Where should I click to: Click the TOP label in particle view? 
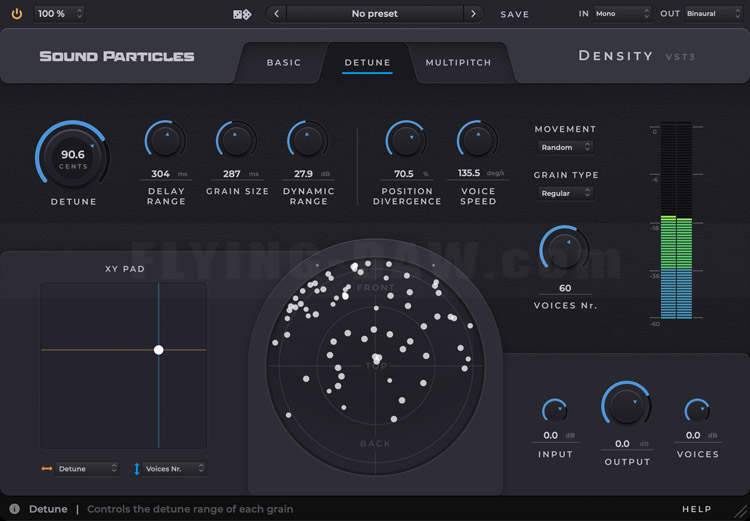click(x=376, y=366)
